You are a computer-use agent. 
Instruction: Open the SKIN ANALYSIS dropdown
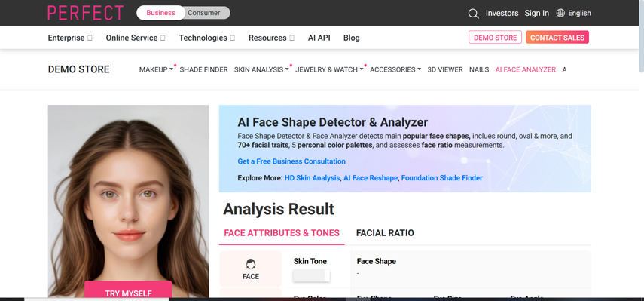pyautogui.click(x=261, y=69)
